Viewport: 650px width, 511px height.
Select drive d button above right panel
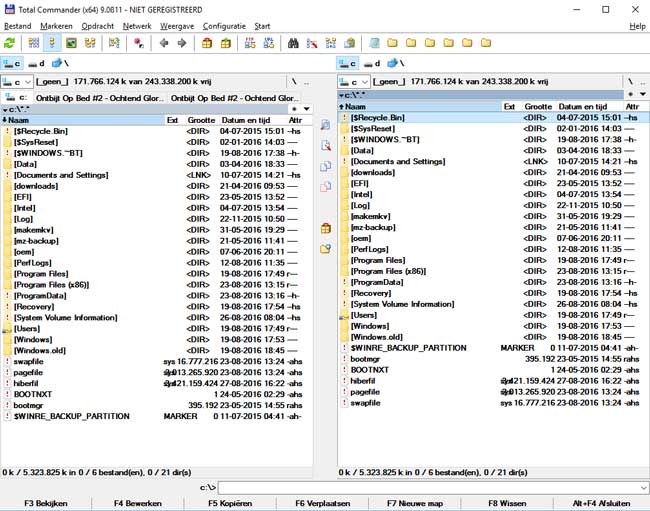click(x=372, y=63)
